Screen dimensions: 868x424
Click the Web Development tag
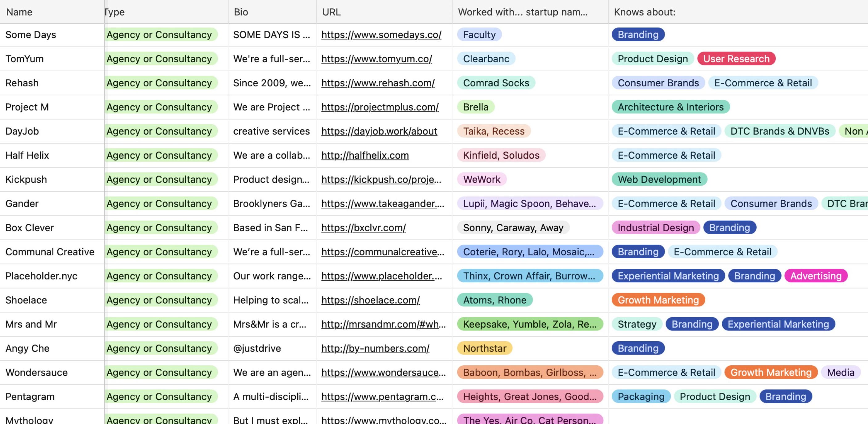(x=659, y=180)
